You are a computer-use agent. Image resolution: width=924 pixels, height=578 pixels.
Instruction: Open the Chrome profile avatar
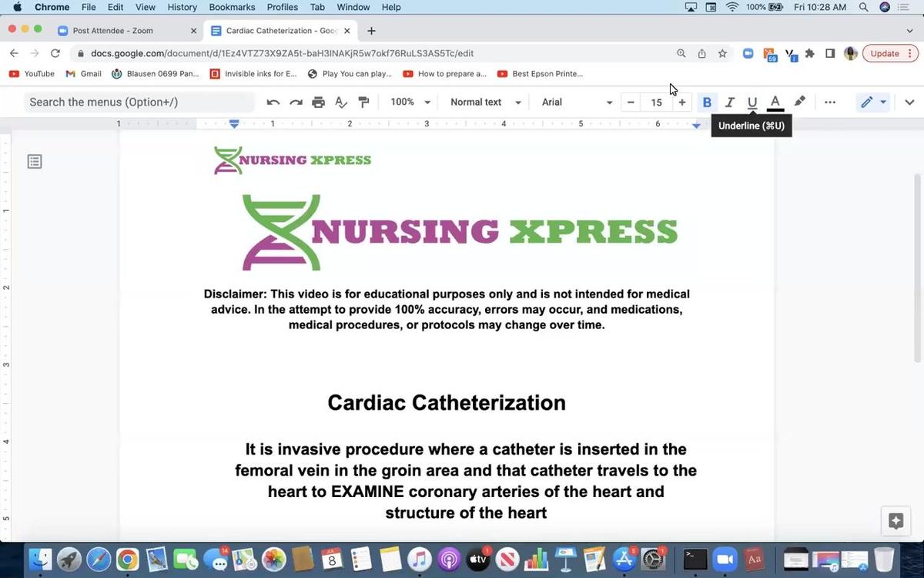851,53
